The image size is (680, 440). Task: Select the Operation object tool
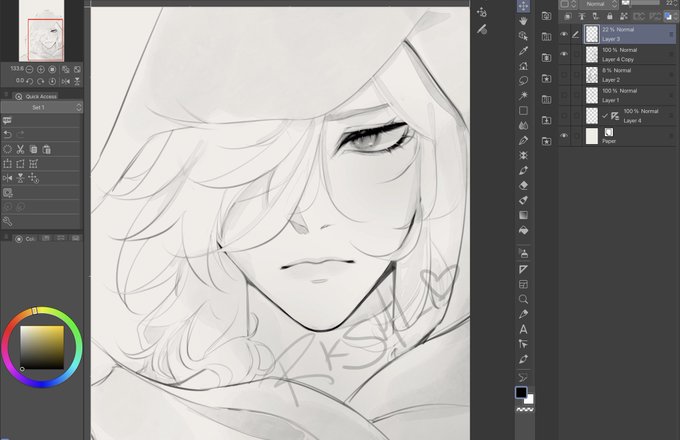pos(523,36)
